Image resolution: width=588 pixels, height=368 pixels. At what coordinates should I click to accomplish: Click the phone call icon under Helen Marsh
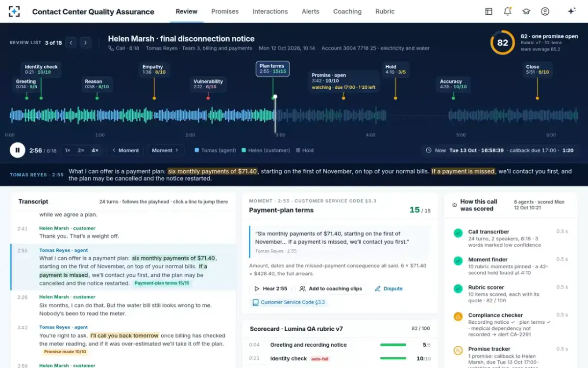click(x=111, y=48)
